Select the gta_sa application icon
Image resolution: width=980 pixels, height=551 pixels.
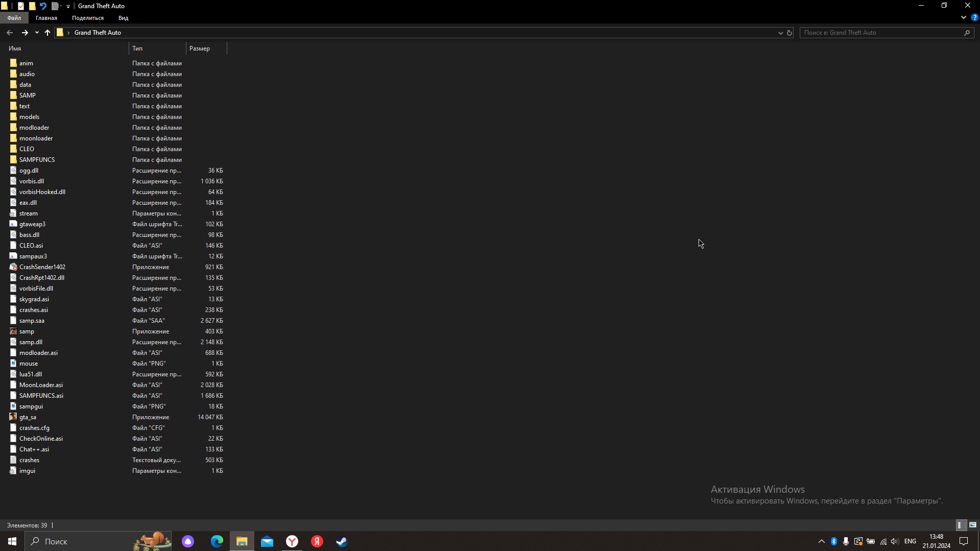(13, 417)
